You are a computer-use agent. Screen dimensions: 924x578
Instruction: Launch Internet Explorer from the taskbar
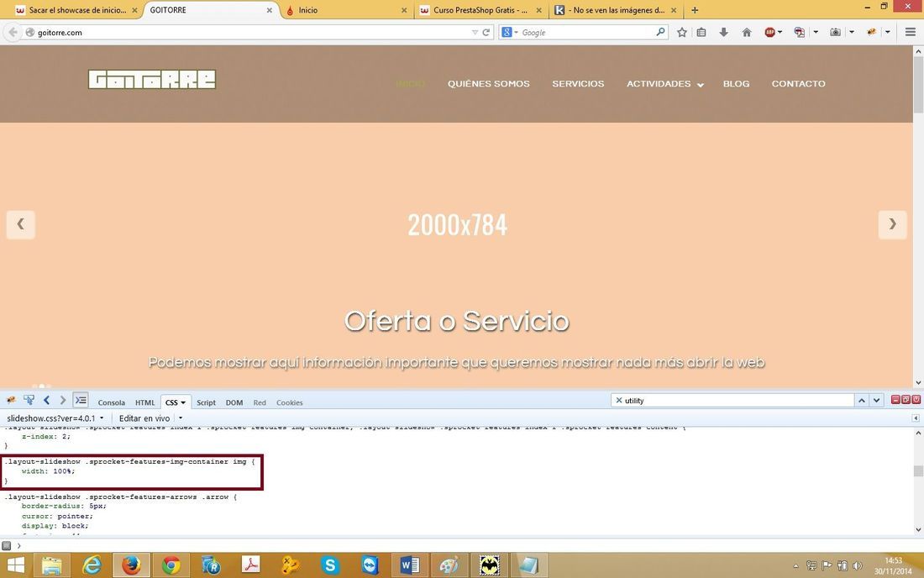tap(92, 565)
